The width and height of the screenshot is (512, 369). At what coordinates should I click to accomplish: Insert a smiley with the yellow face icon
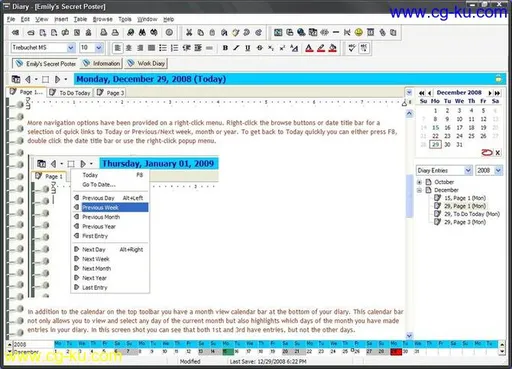(359, 32)
